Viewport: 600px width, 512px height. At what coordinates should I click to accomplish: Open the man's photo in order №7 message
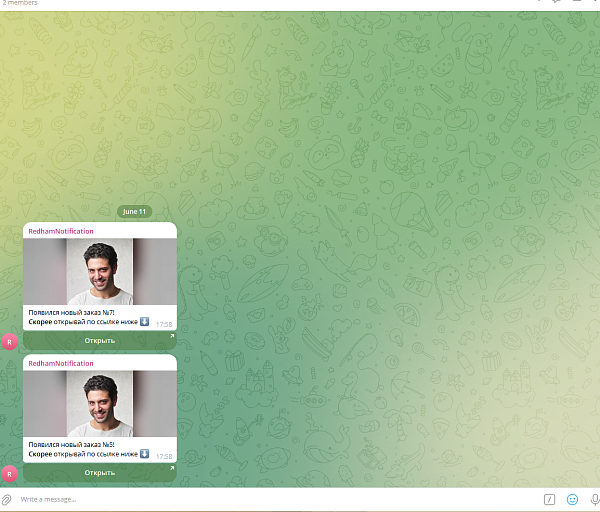tap(100, 271)
